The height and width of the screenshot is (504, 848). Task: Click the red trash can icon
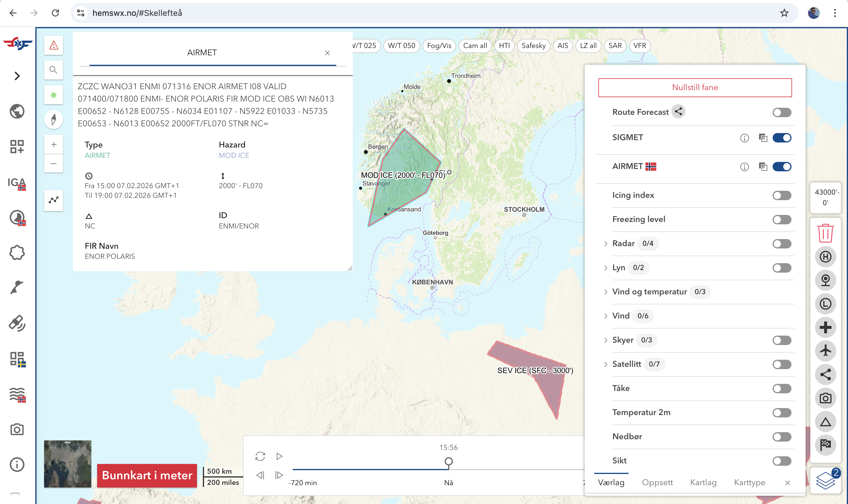tap(825, 233)
